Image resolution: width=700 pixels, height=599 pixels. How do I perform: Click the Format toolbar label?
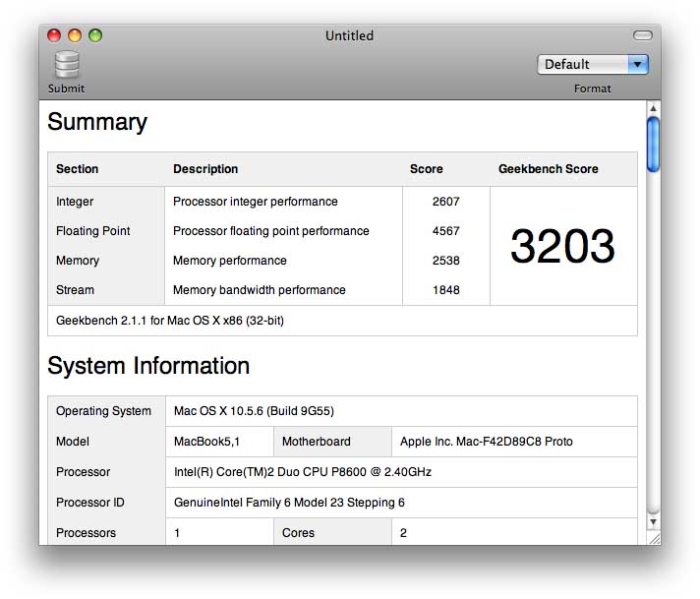tap(593, 89)
